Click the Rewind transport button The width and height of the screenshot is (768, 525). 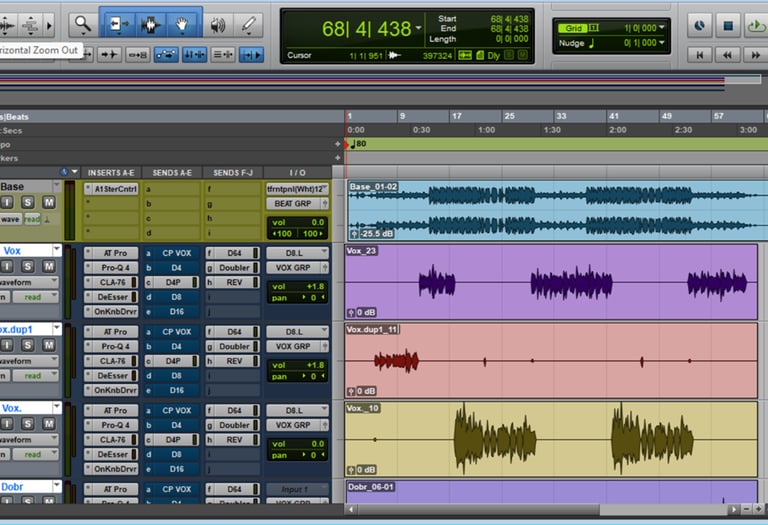(x=727, y=55)
